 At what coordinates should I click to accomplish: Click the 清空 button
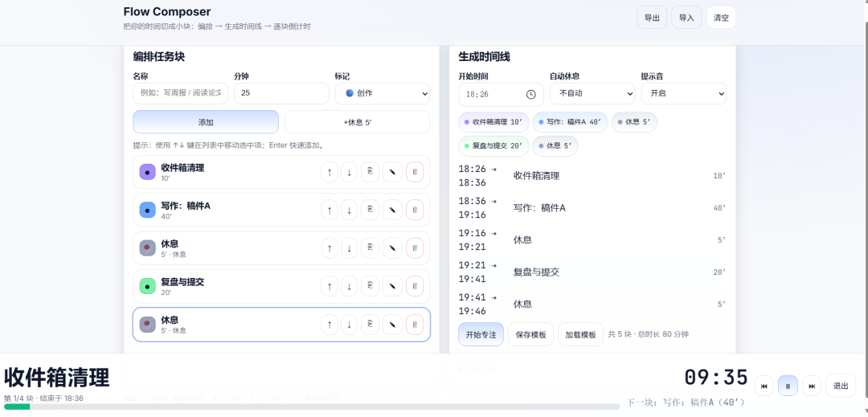pyautogui.click(x=721, y=17)
